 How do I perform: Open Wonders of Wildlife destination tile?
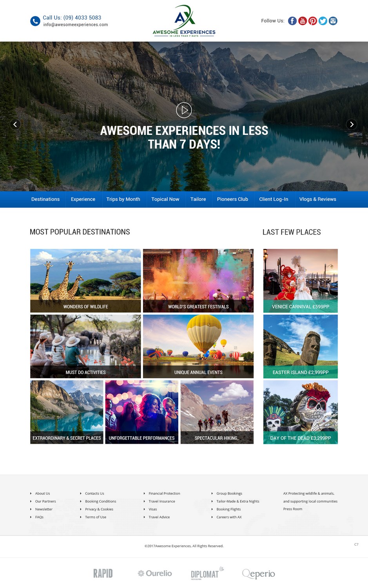click(x=85, y=281)
